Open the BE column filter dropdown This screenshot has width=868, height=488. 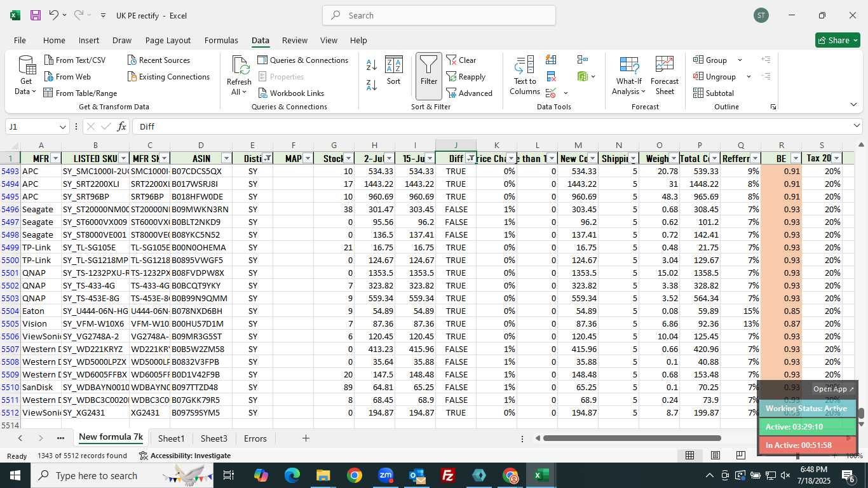point(796,158)
